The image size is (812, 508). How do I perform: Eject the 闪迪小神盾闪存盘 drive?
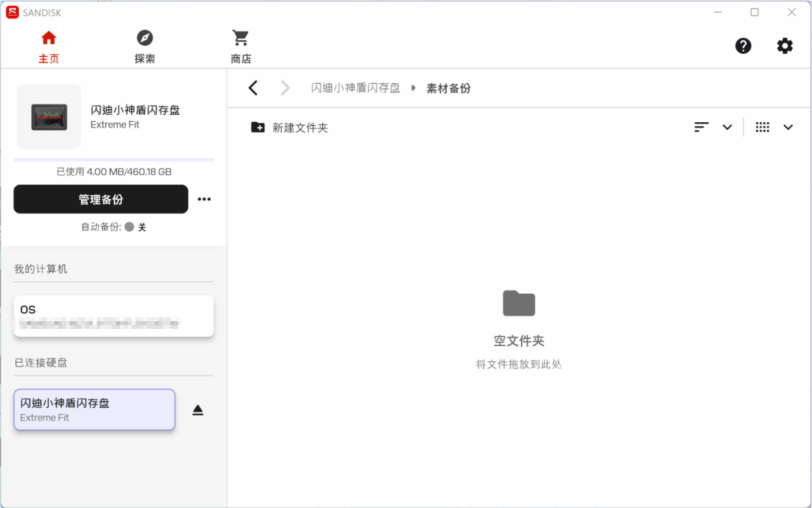[198, 410]
